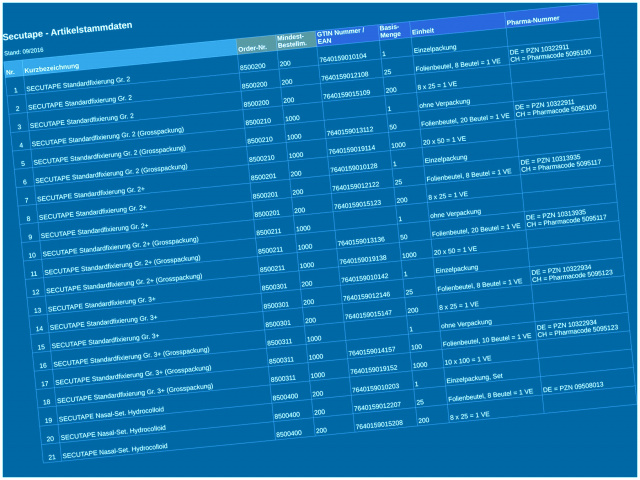Click GTIN cell 7640159015208
This screenshot has width=640, height=480.
tap(379, 425)
